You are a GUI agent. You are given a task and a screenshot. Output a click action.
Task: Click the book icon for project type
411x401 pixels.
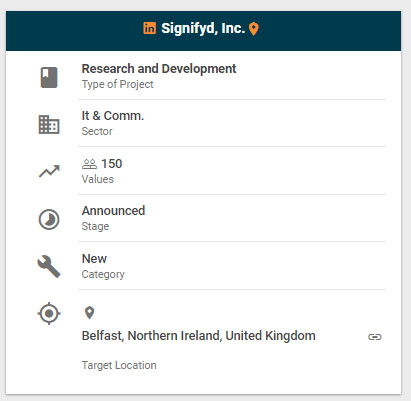coord(49,77)
